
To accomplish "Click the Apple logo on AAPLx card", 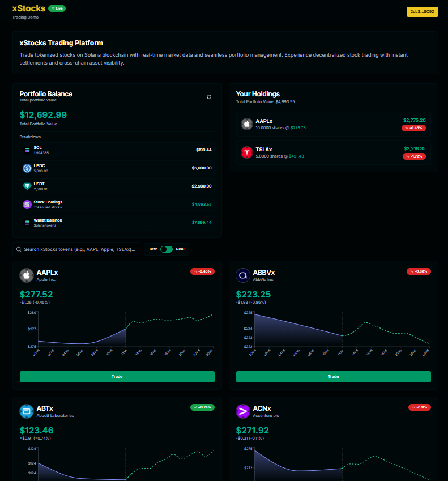I will 27,275.
